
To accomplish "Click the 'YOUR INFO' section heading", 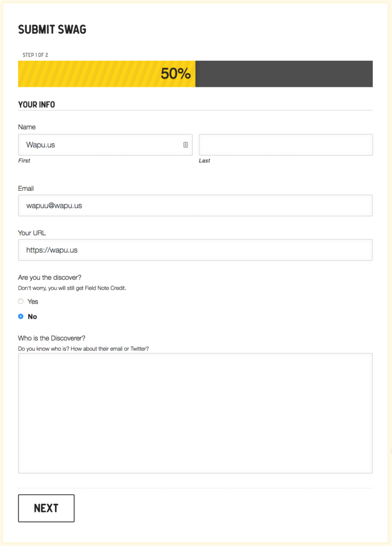I will [x=37, y=105].
